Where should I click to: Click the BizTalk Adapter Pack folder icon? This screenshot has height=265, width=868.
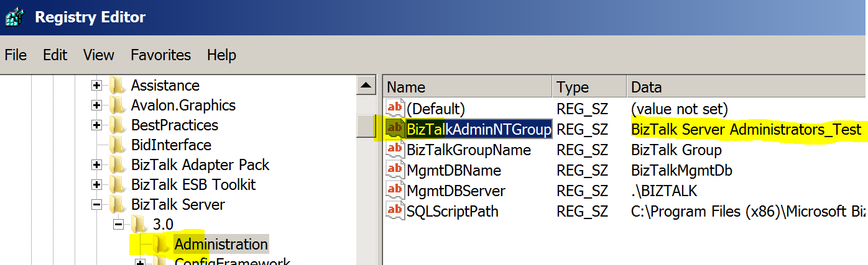click(116, 165)
